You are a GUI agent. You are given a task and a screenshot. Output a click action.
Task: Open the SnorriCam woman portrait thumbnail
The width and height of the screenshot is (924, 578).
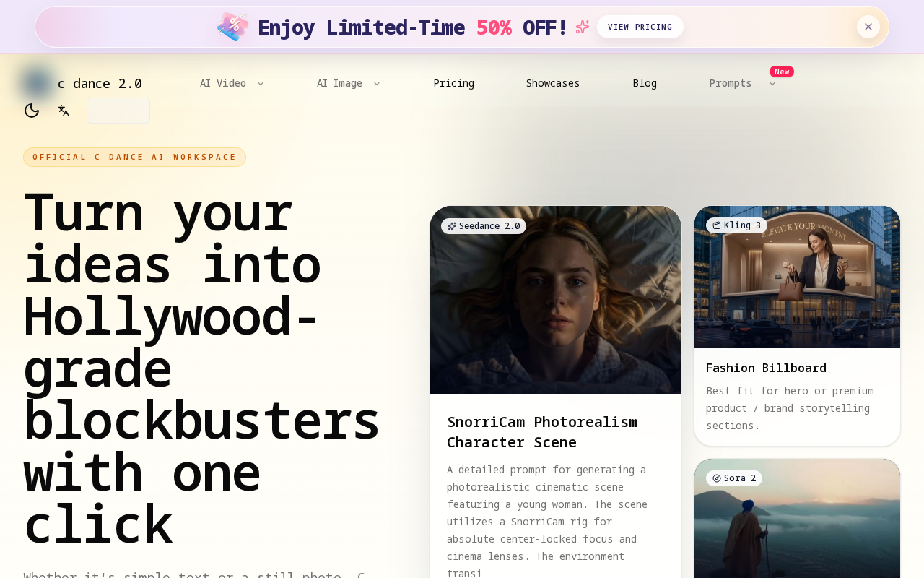tap(555, 311)
